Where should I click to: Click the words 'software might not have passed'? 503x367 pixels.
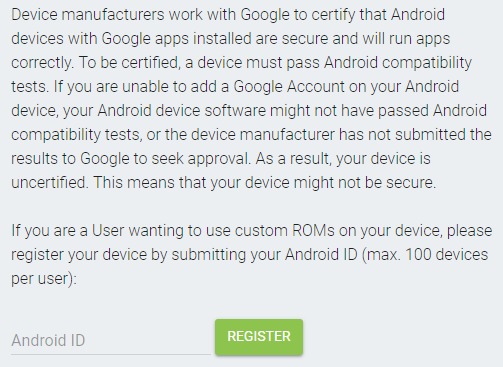(x=316, y=111)
